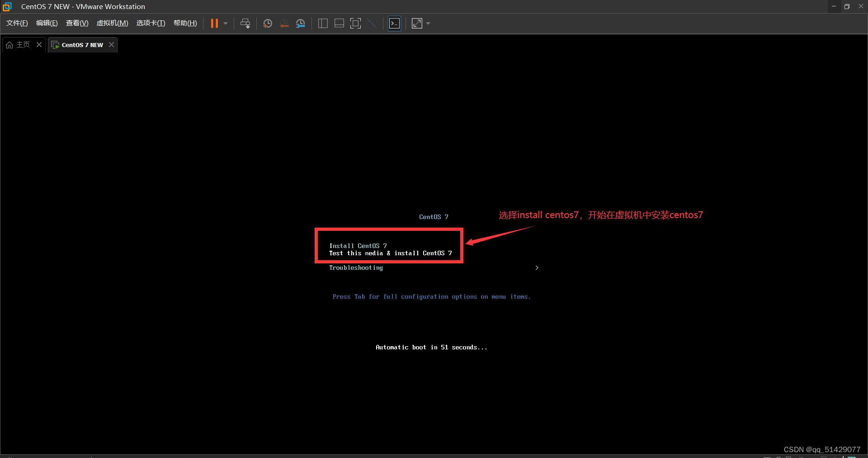The image size is (868, 458).
Task: Select the 'Troubleshooting' boot entry
Action: click(356, 268)
